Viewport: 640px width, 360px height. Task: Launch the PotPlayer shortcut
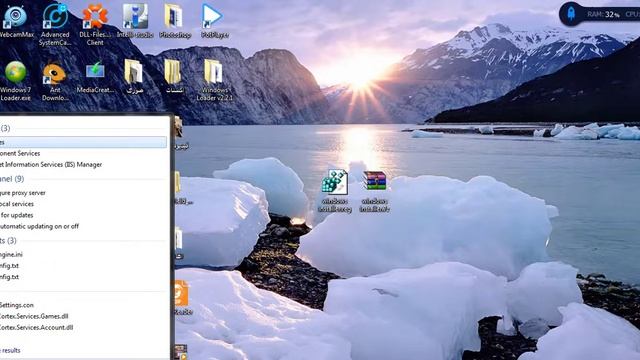pos(214,21)
